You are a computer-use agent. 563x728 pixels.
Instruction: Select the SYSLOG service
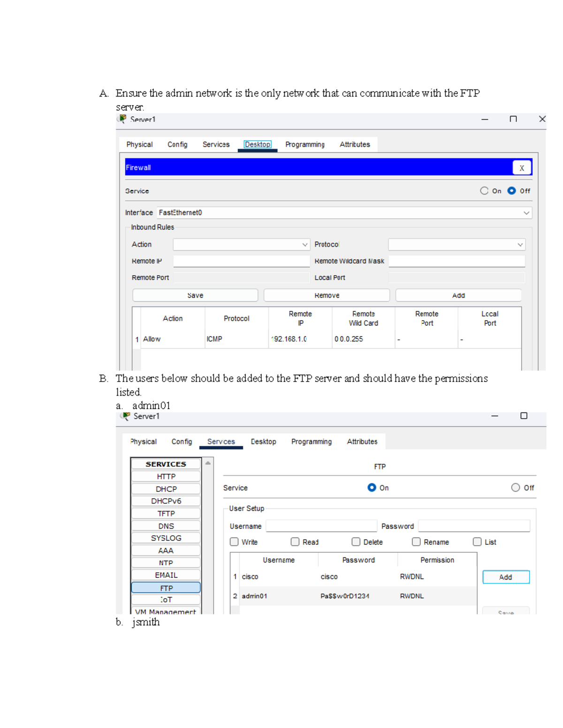point(166,538)
